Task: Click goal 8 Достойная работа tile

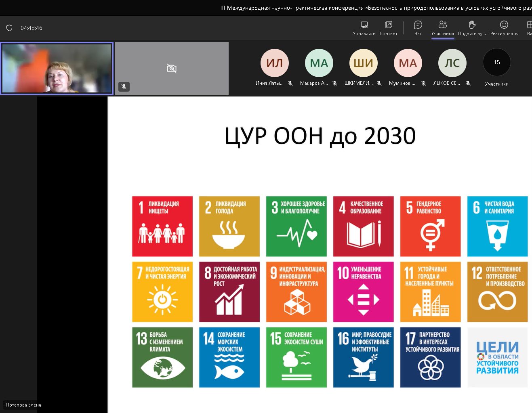Action: pos(229,291)
